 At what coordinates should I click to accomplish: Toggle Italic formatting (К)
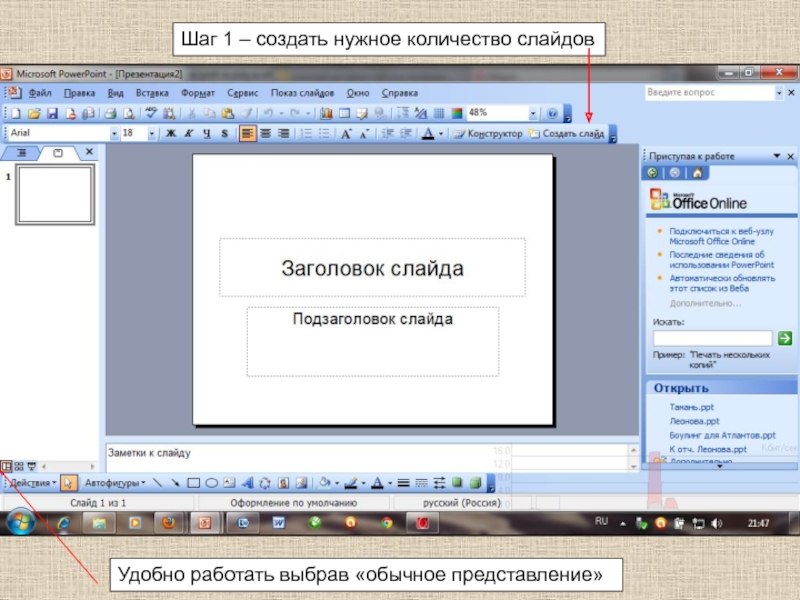pyautogui.click(x=189, y=133)
